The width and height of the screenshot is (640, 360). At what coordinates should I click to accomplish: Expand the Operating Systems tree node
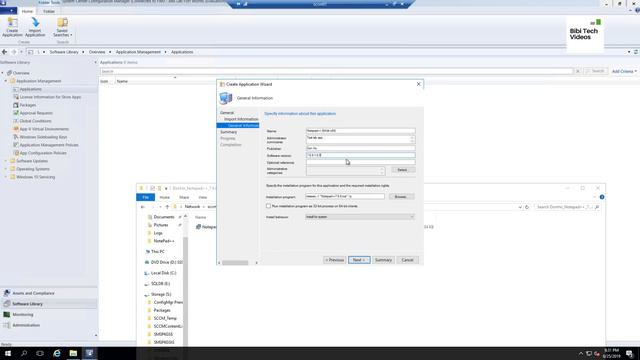[6, 169]
